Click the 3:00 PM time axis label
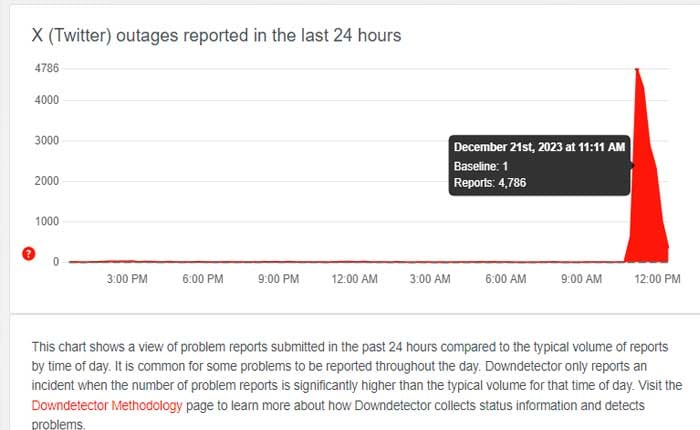The image size is (700, 430). [x=127, y=279]
